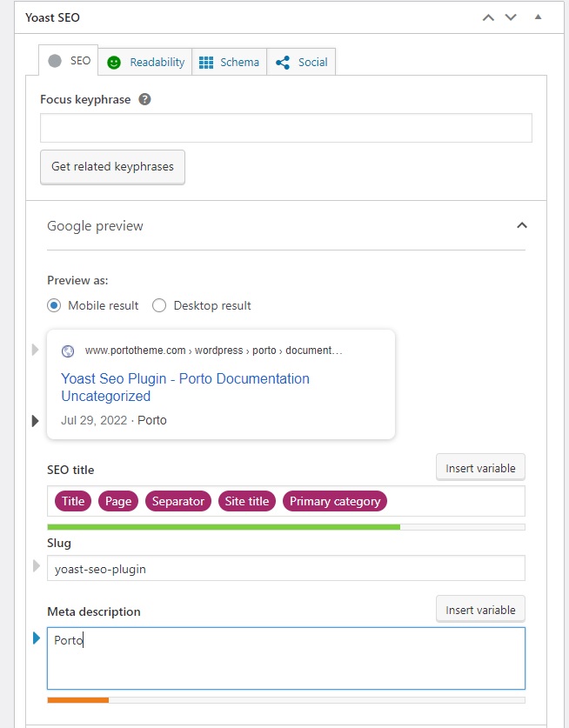The height and width of the screenshot is (728, 569).
Task: Click the caret marker beside the Slug field
Action: (36, 566)
